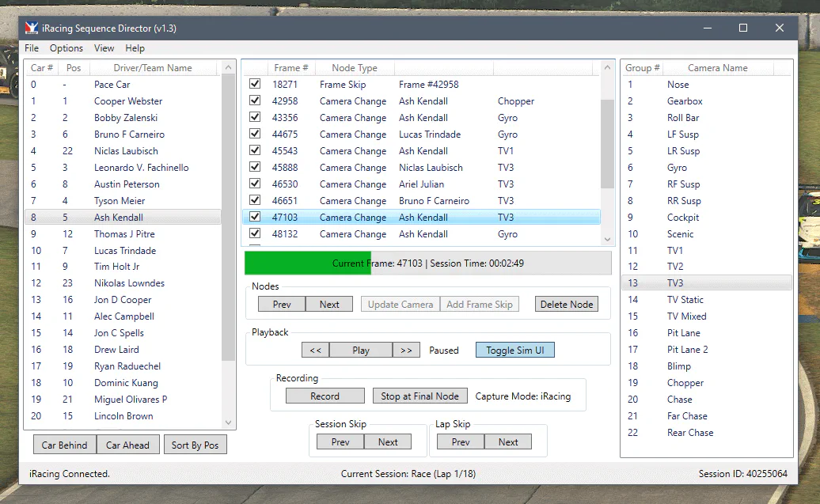Screen dimensions: 820x504
Task: Open the Options menu
Action: [66, 48]
